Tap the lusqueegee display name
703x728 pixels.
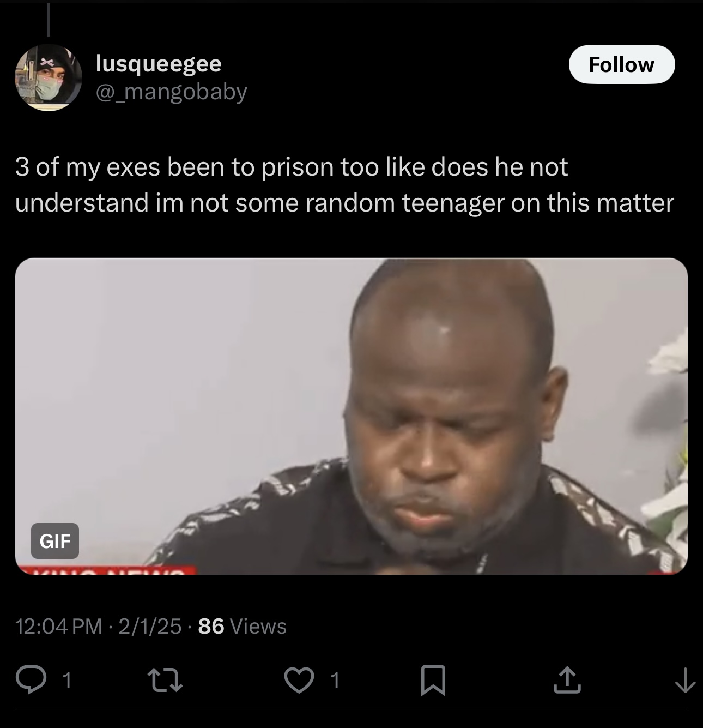point(159,64)
